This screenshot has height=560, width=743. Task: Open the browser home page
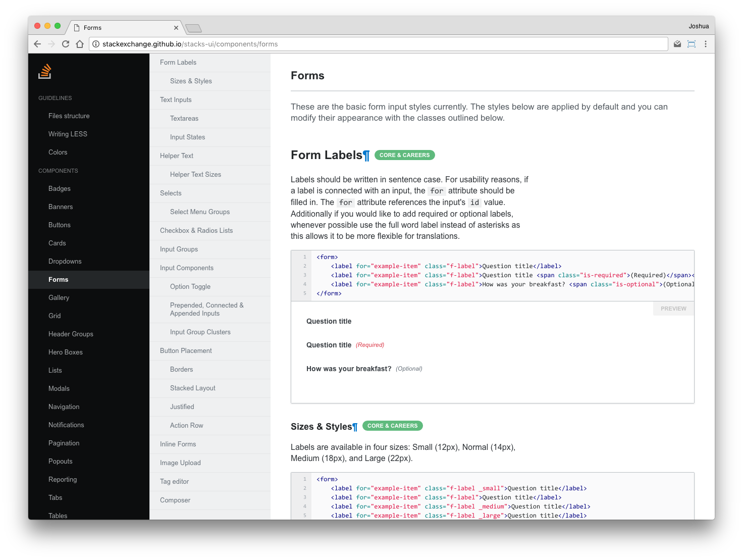click(x=80, y=44)
